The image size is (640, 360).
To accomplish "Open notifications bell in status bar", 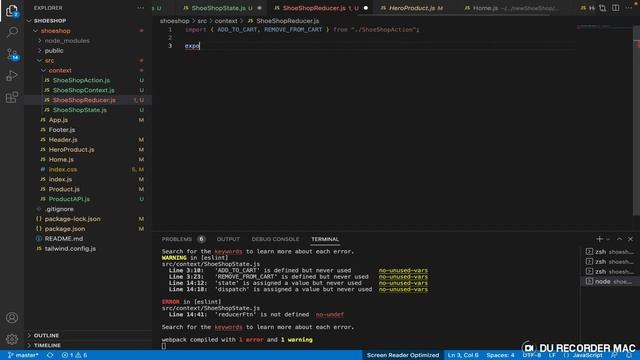I will coord(629,355).
